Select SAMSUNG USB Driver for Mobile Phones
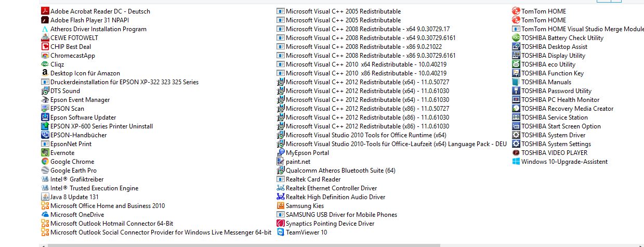 click(x=337, y=214)
